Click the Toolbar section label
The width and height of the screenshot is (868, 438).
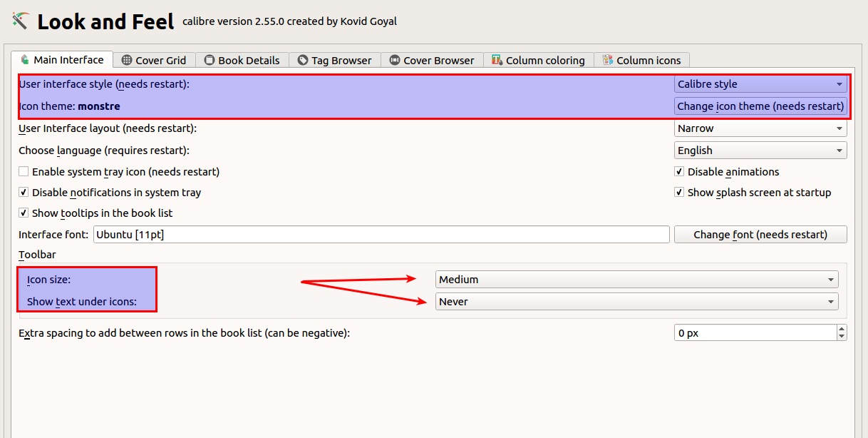coord(37,255)
